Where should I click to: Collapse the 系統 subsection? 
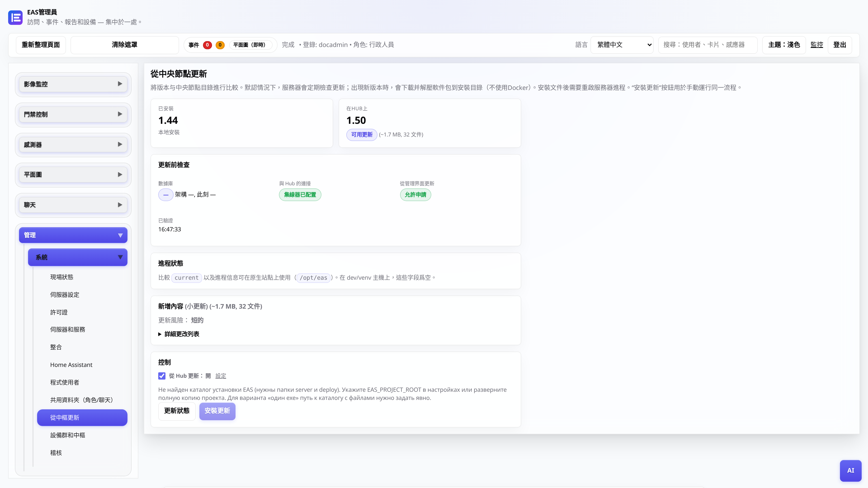click(78, 257)
